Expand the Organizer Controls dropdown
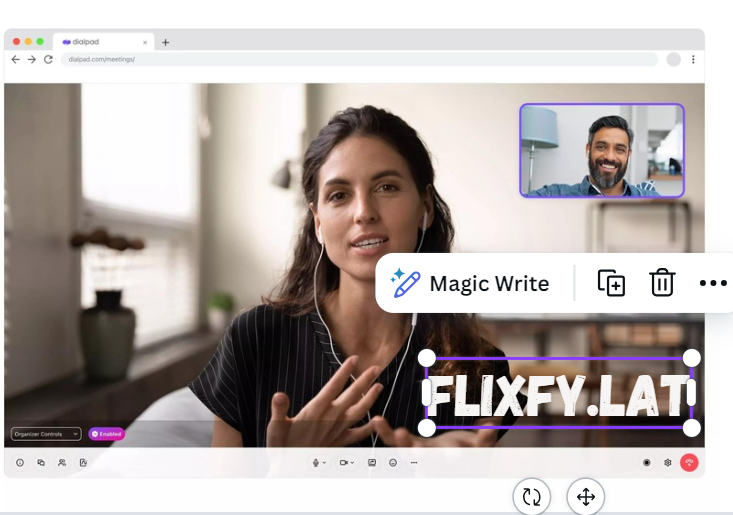This screenshot has width=733, height=515. pyautogui.click(x=46, y=434)
